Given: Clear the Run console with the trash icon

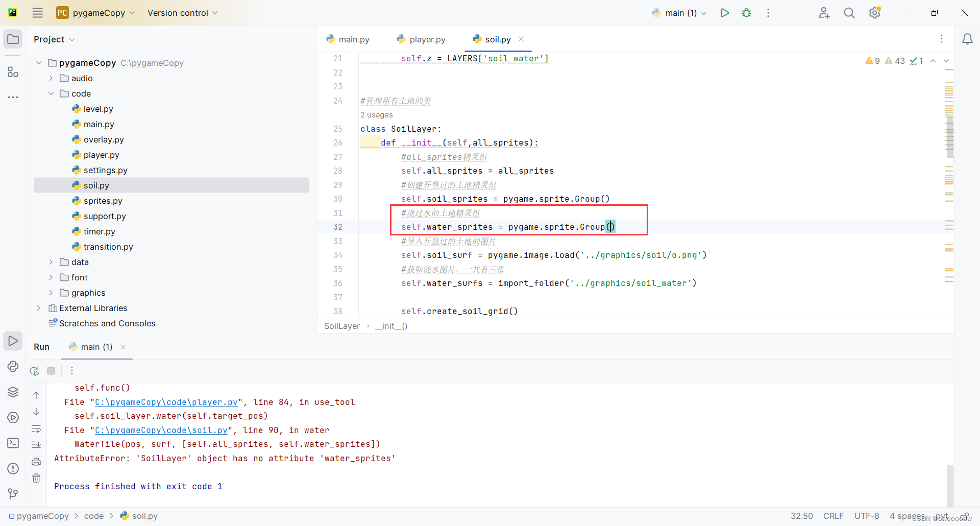Looking at the screenshot, I should pyautogui.click(x=36, y=478).
